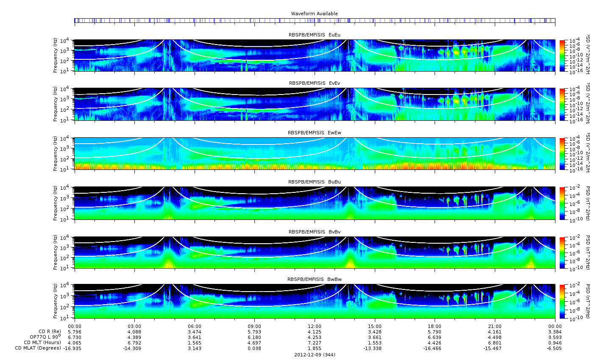Click the MLAT value -13.338
Image resolution: width=597 pixels, height=364 pixels.
373,348
